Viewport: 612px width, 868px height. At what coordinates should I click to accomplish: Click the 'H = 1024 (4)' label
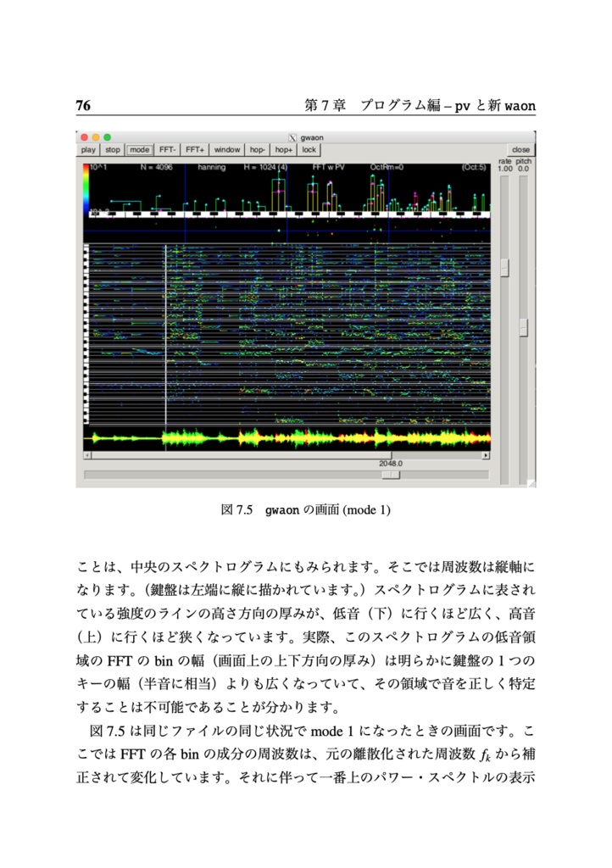coord(265,167)
